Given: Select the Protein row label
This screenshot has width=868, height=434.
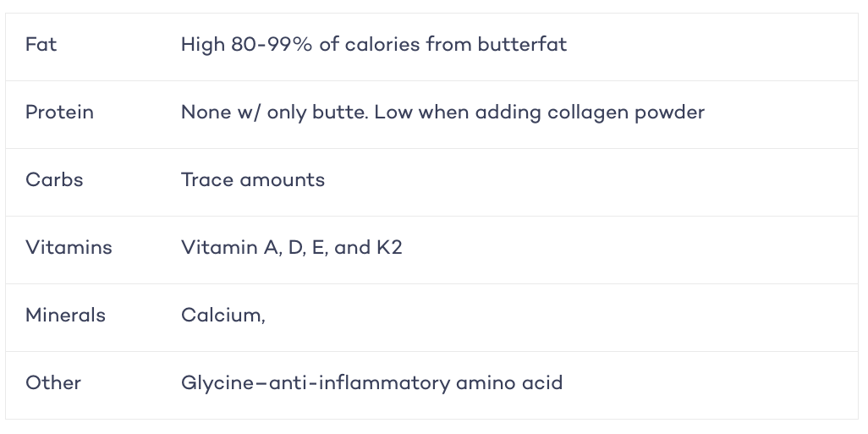Looking at the screenshot, I should point(59,113).
